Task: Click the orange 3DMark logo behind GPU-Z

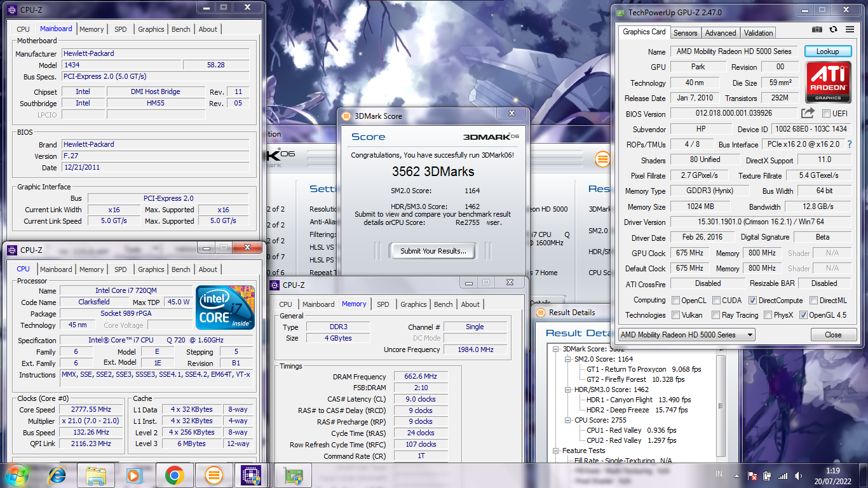Action: point(602,159)
